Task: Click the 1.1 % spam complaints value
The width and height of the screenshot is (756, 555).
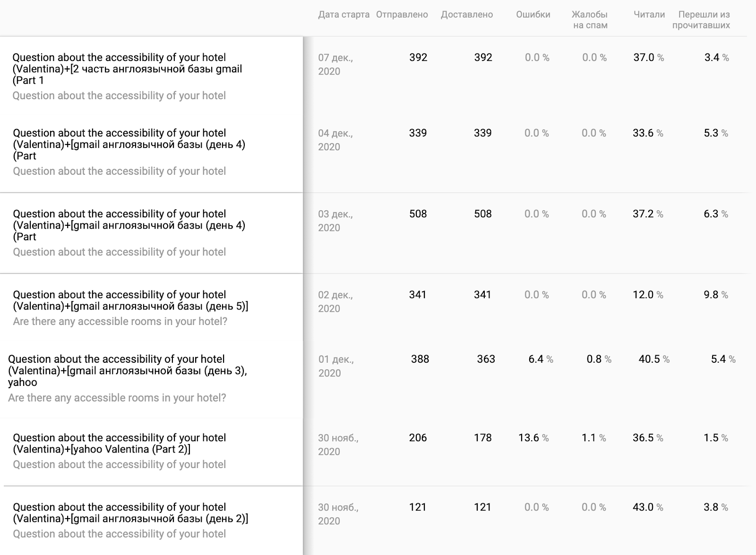Action: [593, 438]
